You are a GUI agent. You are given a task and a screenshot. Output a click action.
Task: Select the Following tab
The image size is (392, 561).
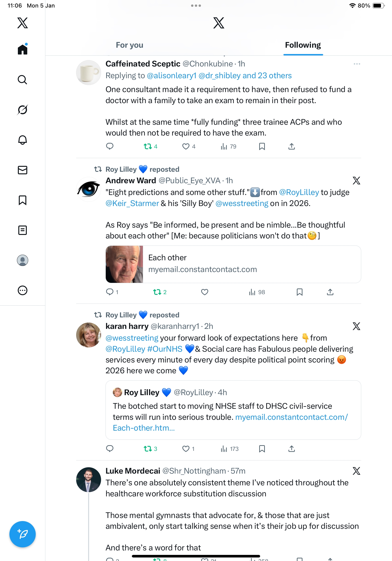click(x=303, y=45)
